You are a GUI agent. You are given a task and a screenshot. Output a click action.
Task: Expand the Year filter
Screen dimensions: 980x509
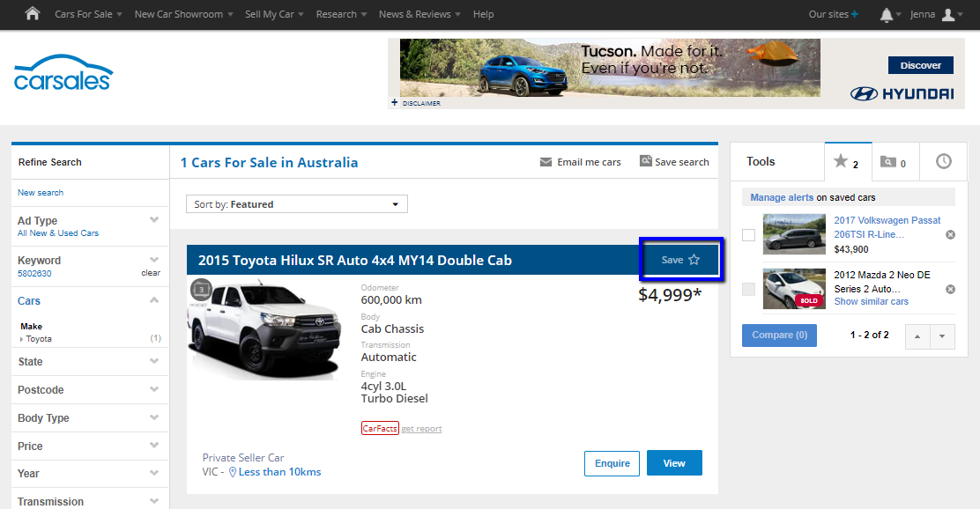(153, 473)
